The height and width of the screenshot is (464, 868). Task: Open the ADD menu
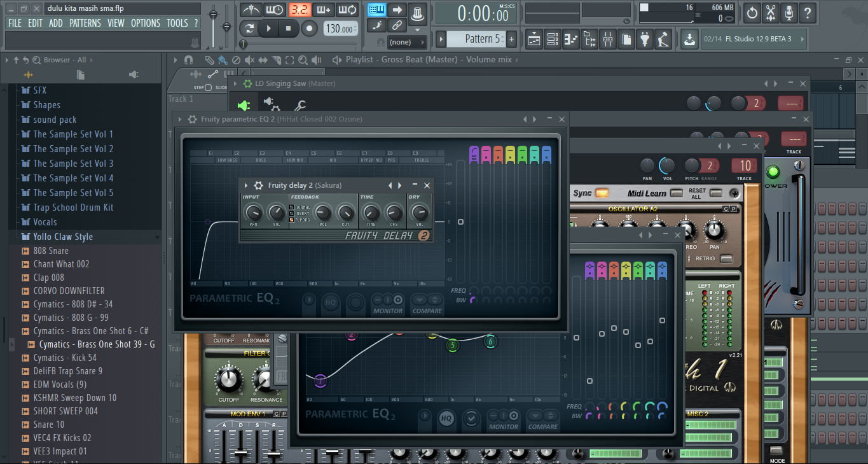56,23
